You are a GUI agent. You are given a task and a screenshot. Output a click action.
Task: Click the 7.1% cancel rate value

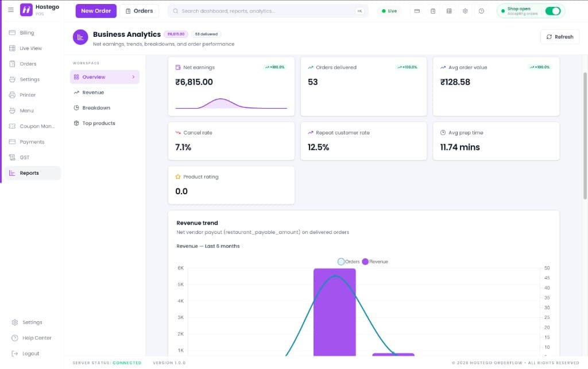[x=183, y=147]
